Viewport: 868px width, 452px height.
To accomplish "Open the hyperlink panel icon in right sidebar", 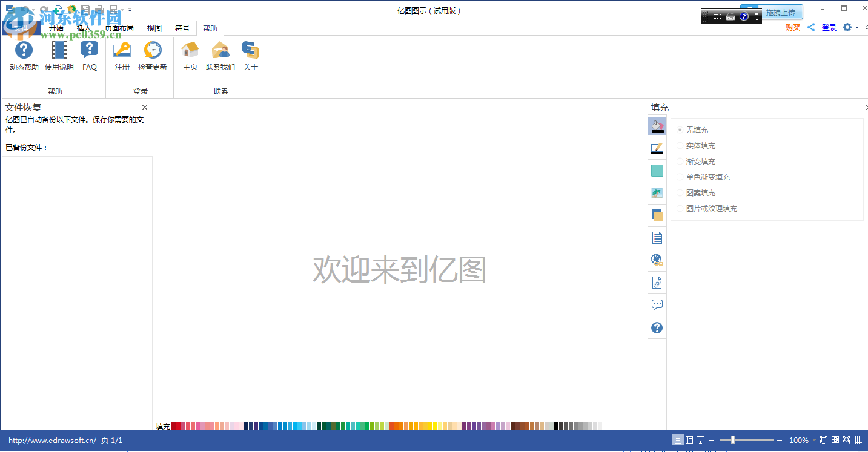I will coord(657,260).
